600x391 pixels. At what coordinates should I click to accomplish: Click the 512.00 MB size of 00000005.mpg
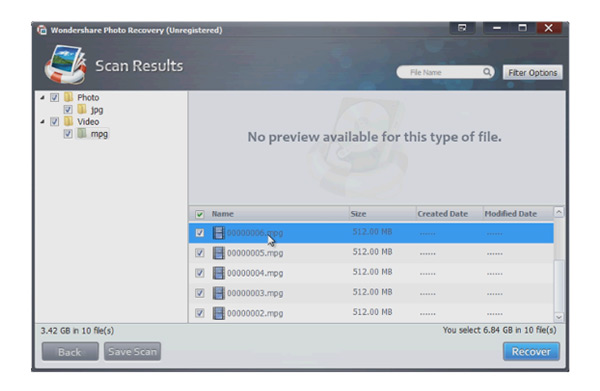(372, 252)
